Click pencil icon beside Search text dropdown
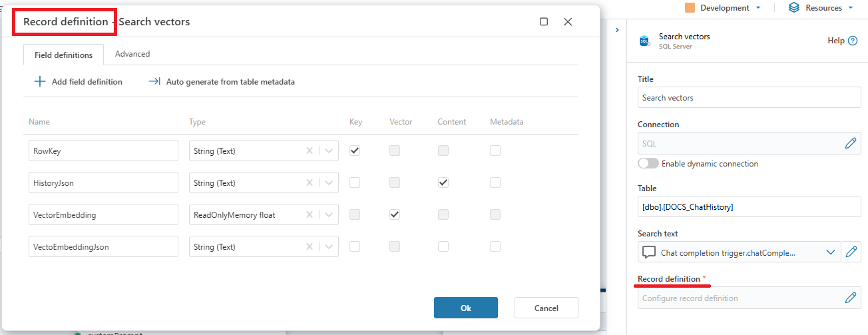868x335 pixels. (851, 252)
